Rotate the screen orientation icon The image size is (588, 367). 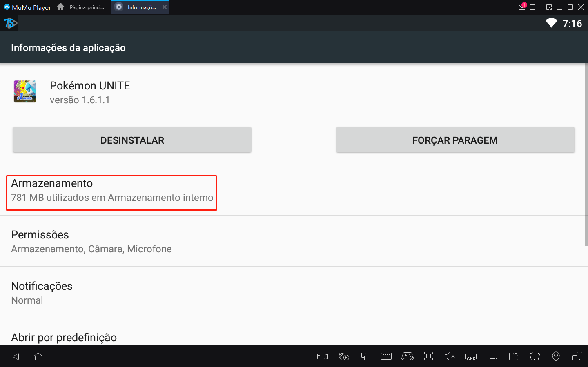pos(577,356)
